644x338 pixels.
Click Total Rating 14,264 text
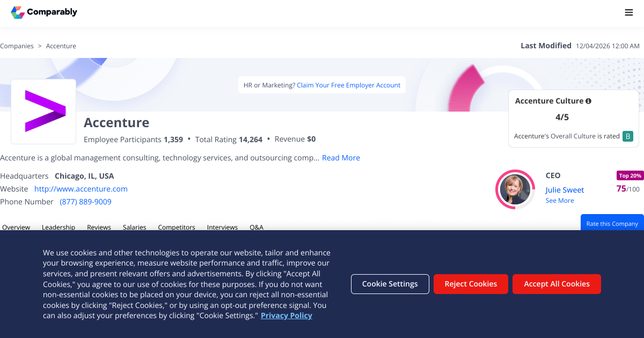tap(229, 139)
